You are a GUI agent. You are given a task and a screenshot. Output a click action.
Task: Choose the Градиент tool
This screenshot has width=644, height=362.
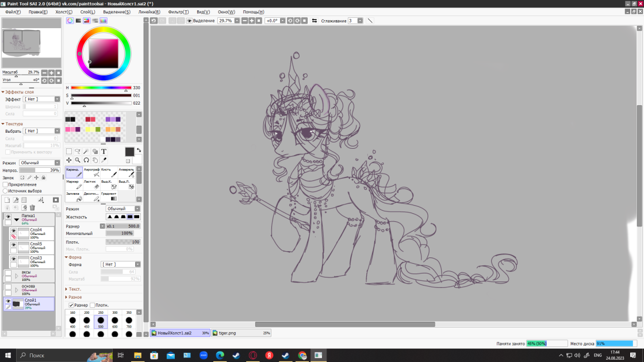pyautogui.click(x=109, y=196)
